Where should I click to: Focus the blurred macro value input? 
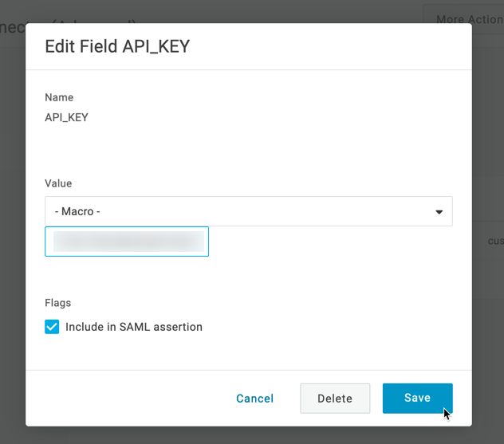click(x=127, y=242)
